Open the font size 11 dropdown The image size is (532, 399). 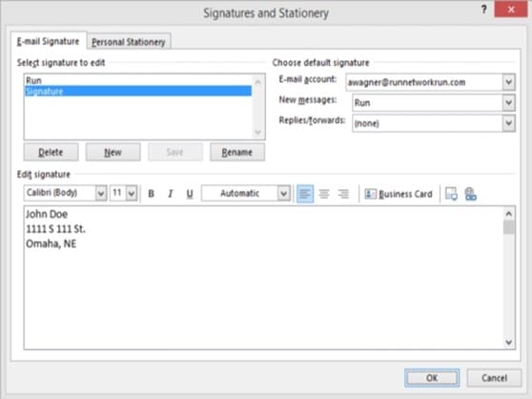pos(132,194)
